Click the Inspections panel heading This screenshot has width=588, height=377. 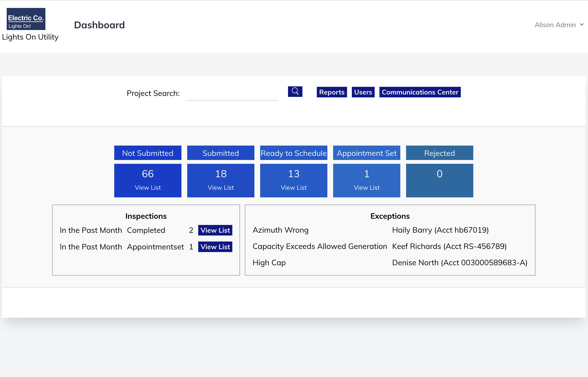[146, 216]
